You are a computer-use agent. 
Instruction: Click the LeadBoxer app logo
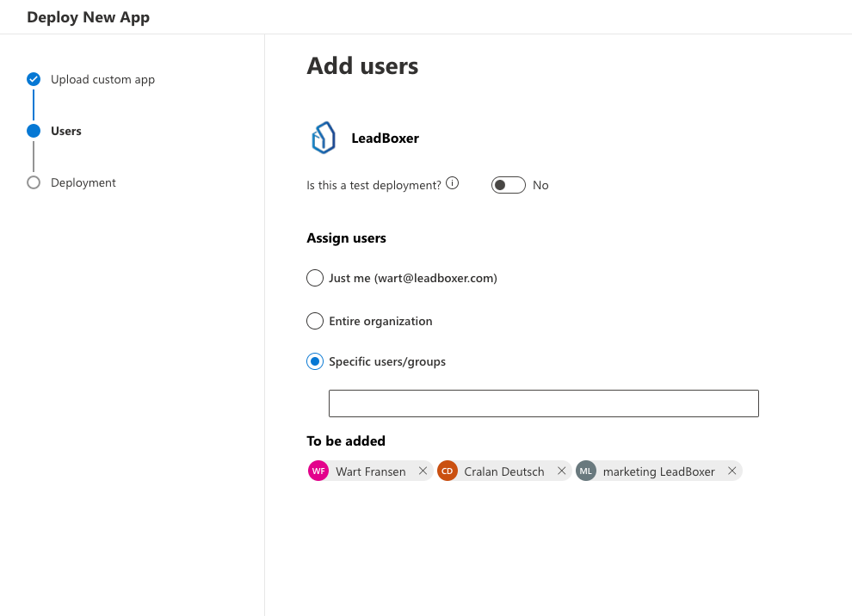323,138
